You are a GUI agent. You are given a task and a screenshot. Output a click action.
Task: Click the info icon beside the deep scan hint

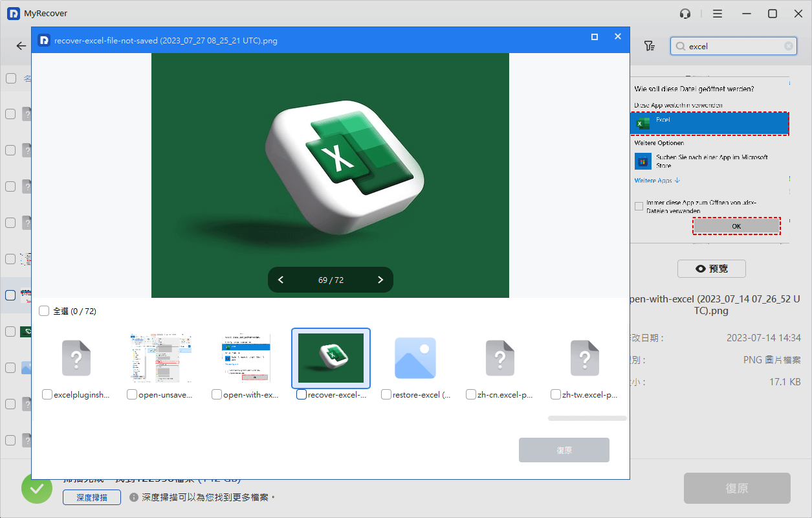click(x=134, y=497)
